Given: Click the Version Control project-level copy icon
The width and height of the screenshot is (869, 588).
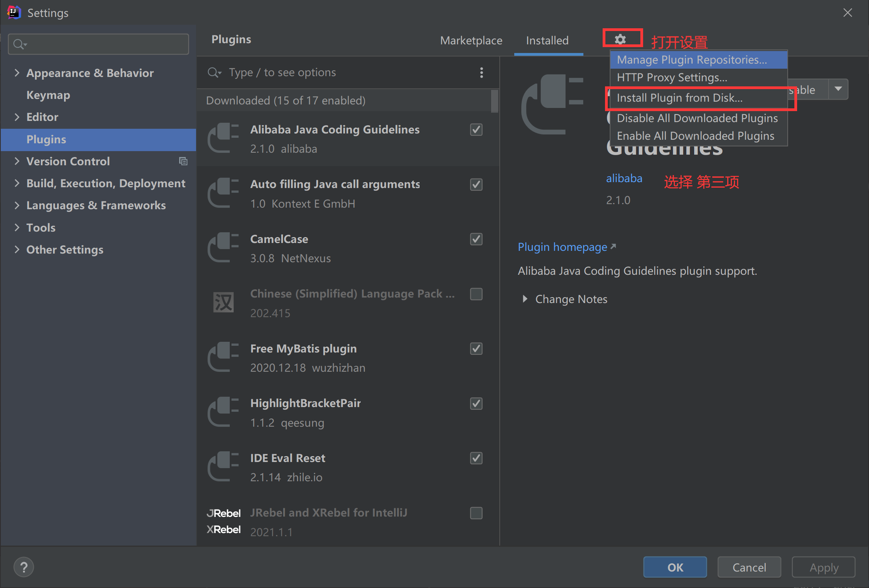Looking at the screenshot, I should pyautogui.click(x=183, y=161).
